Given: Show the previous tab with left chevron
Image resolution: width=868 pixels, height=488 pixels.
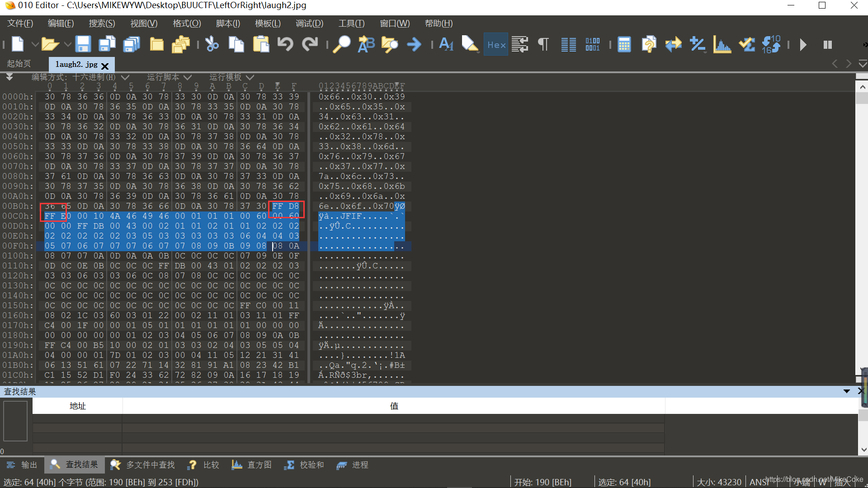Looking at the screenshot, I should (x=835, y=64).
